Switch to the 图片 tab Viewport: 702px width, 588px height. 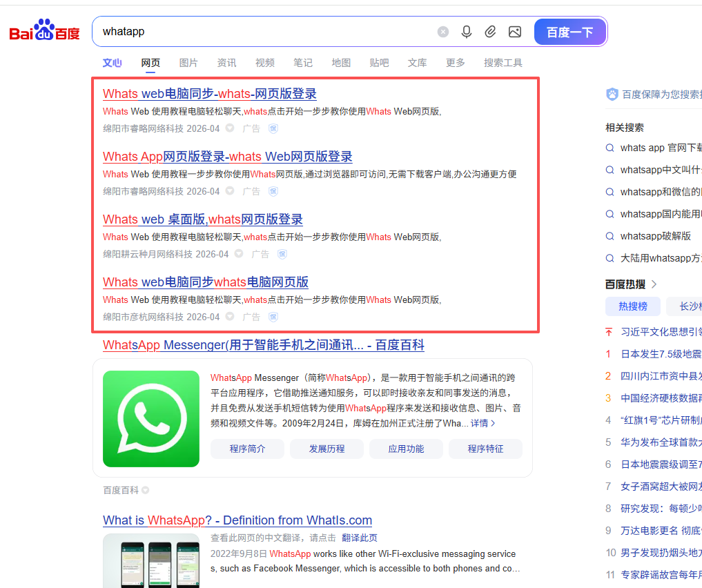click(188, 63)
